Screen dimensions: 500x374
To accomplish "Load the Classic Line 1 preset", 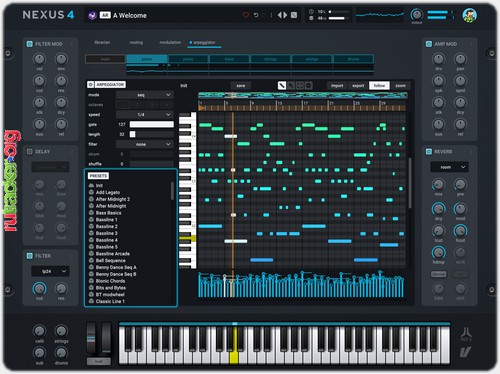I will (110, 301).
